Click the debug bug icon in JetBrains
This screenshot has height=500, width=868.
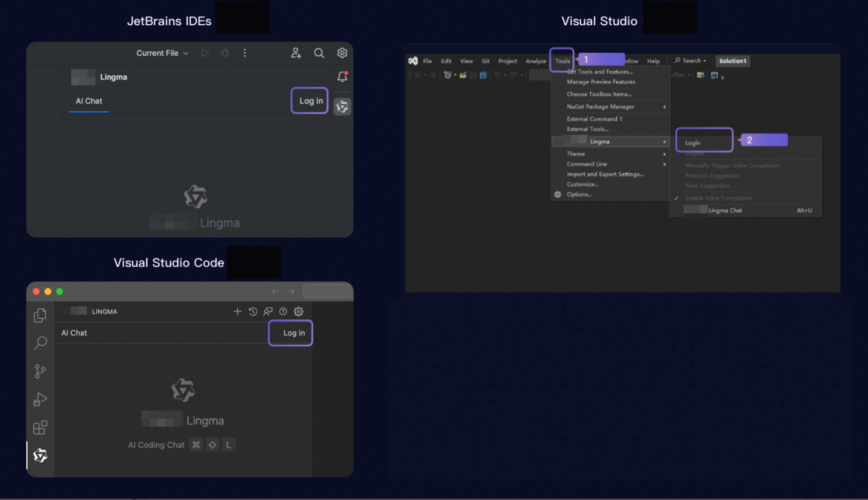[225, 53]
